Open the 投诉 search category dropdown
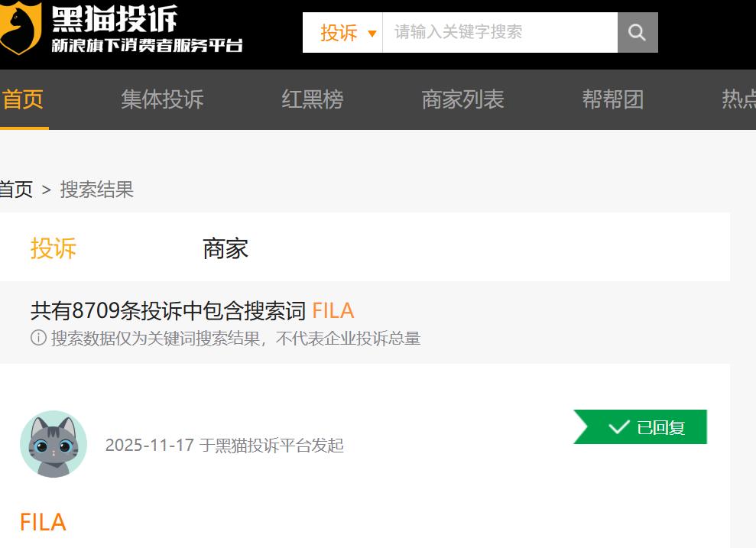Viewport: 756px width, 548px height. coord(337,32)
